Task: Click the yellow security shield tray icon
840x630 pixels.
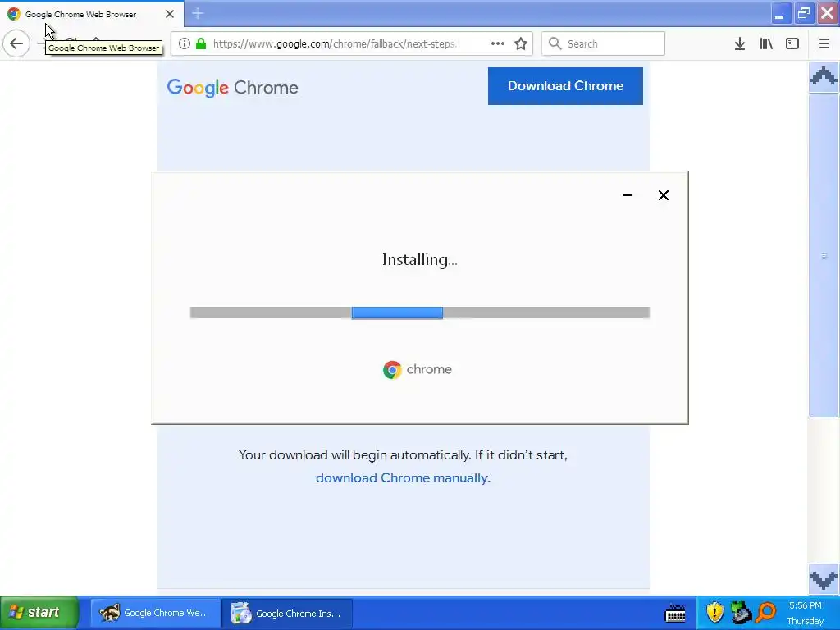Action: pos(714,612)
